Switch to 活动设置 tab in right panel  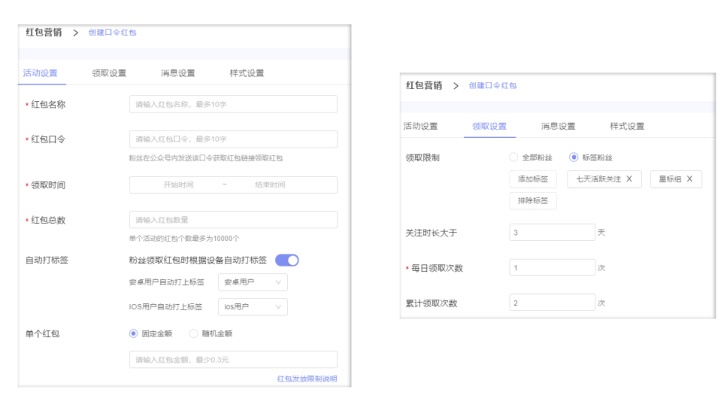click(421, 126)
